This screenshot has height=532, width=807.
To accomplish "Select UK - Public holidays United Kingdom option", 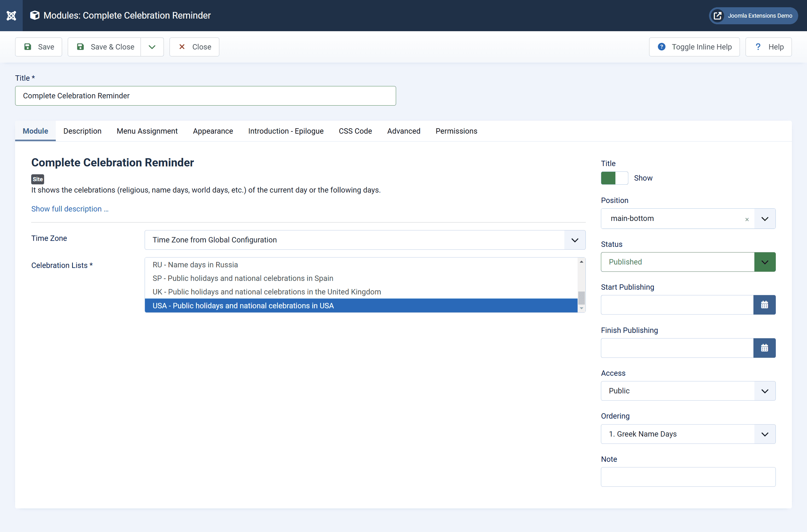I will point(361,292).
